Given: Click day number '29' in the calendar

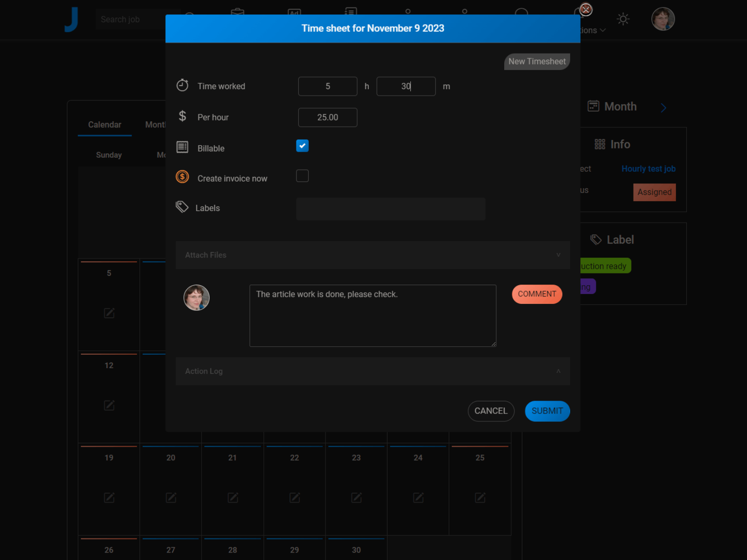Looking at the screenshot, I should pos(295,550).
